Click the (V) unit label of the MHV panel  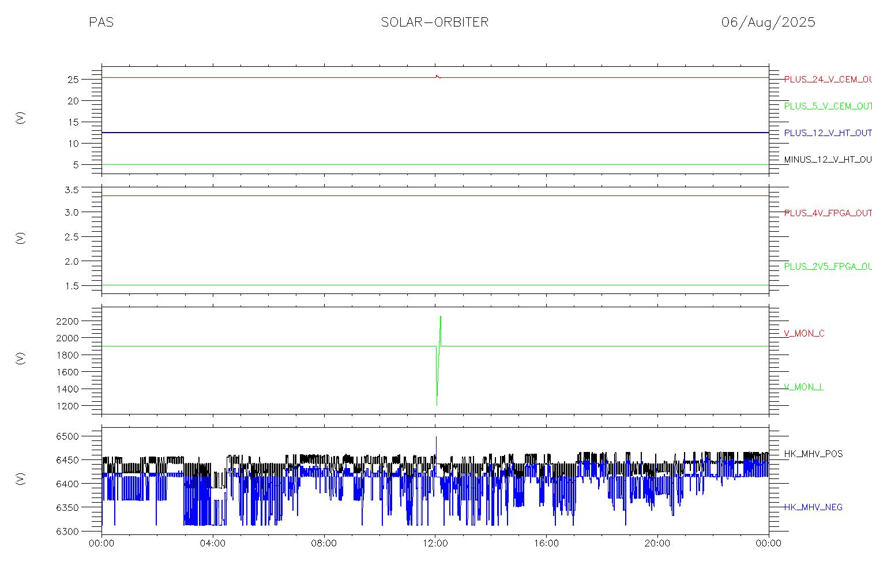20,478
